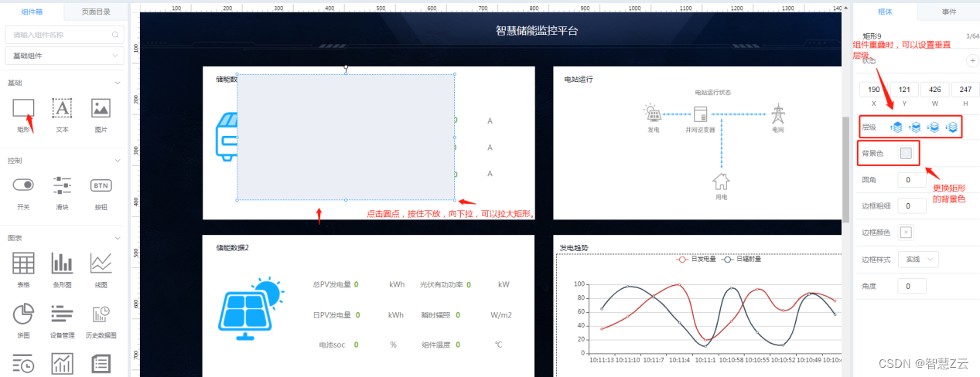
Task: Open the 边框颜色 color swatch
Action: pyautogui.click(x=906, y=232)
